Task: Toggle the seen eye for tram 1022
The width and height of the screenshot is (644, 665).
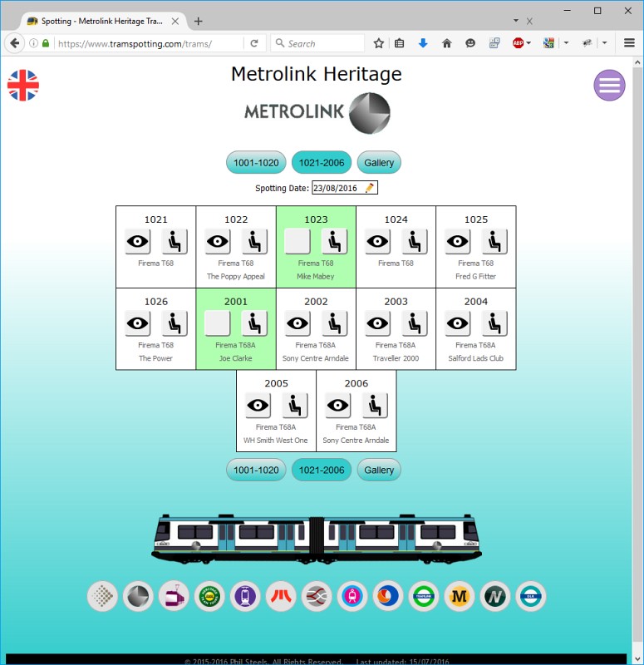Action: click(x=218, y=241)
